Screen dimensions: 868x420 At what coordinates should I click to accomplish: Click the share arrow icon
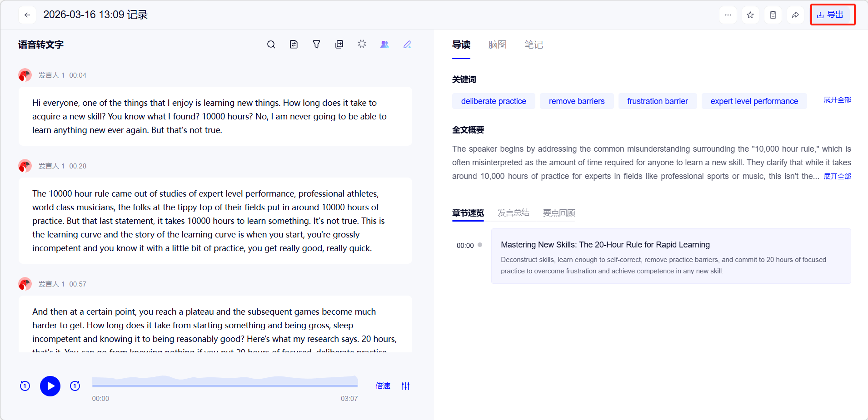(795, 15)
